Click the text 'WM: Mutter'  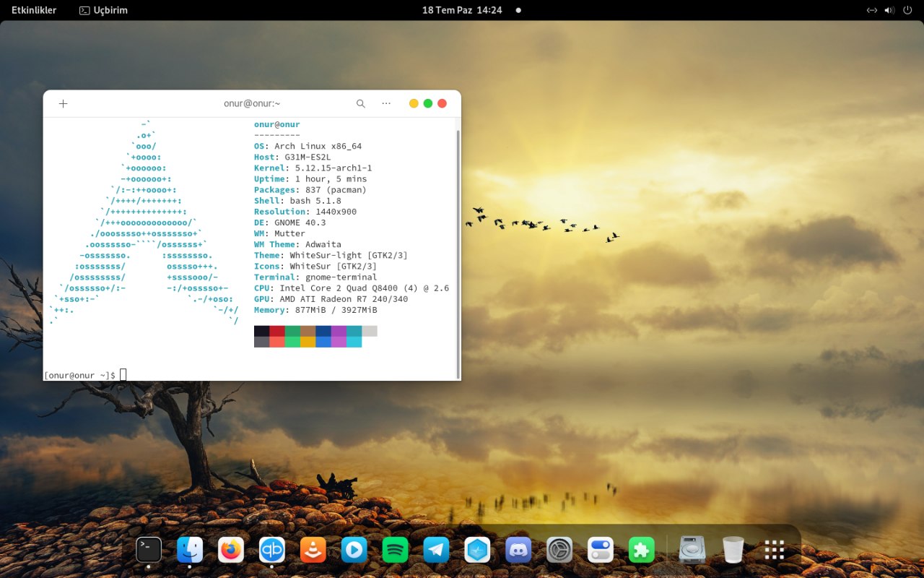click(279, 233)
